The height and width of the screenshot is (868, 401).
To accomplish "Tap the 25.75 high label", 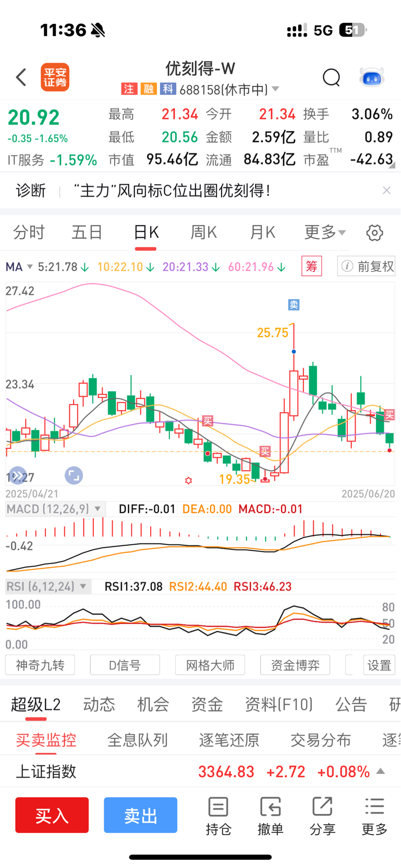I will click(273, 333).
